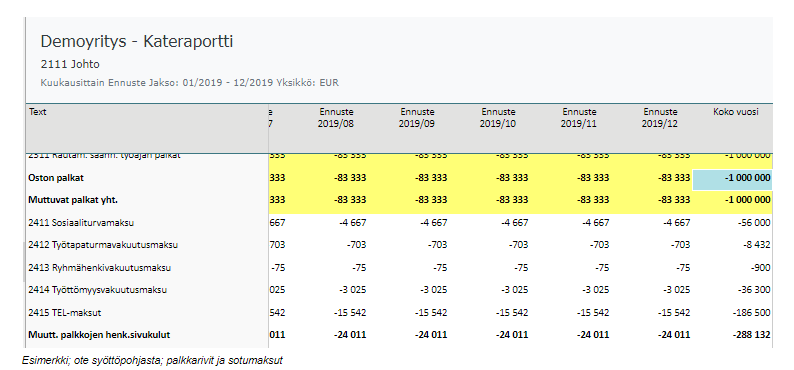Click the Koko vuosi column header
The width and height of the screenshot is (794, 370).
pos(735,112)
